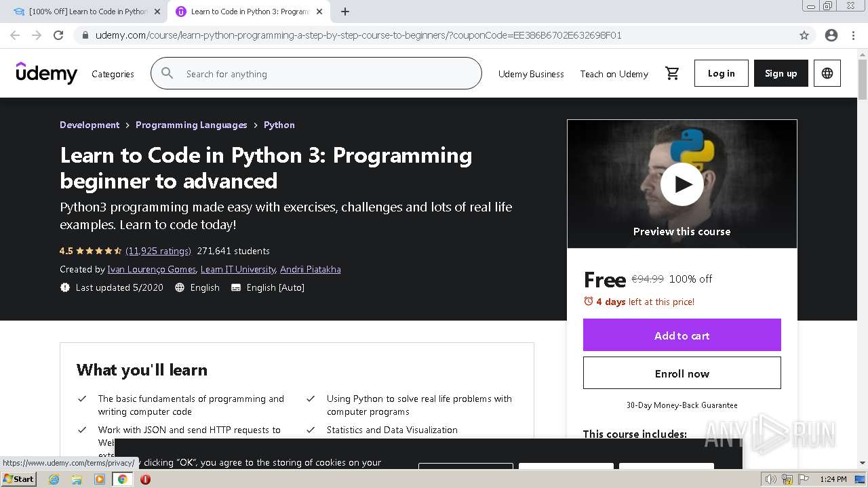Open the Action Center flag icon

[x=803, y=479]
